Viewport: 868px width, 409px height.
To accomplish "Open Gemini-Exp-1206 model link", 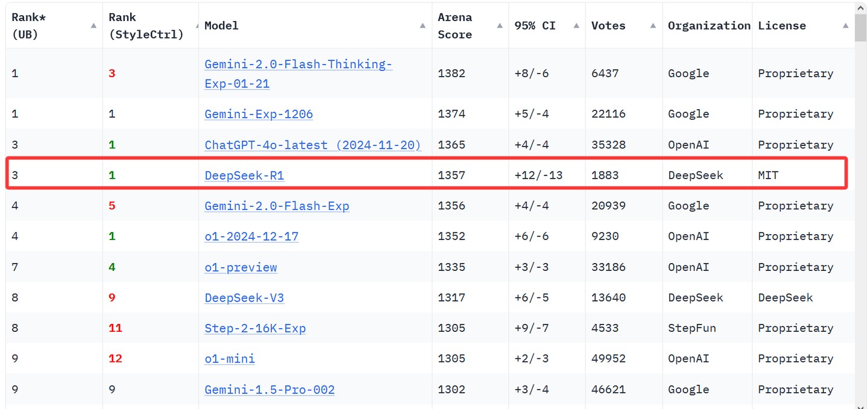I will point(259,114).
